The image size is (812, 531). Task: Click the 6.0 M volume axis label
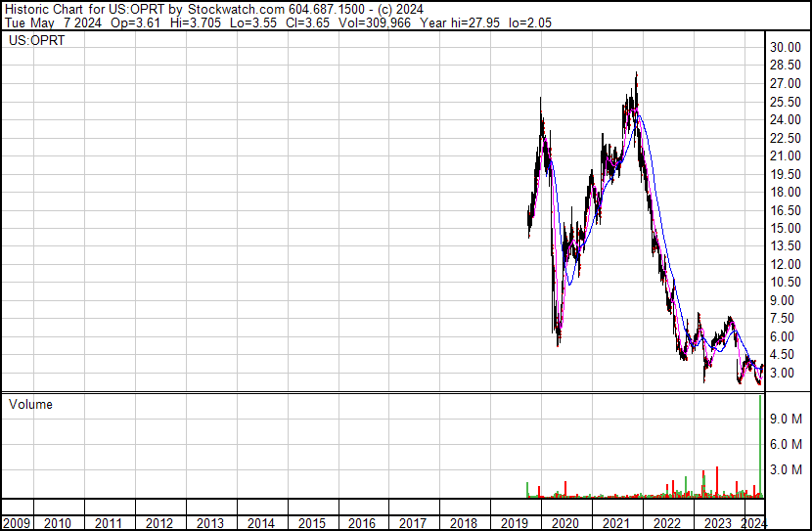[x=787, y=444]
